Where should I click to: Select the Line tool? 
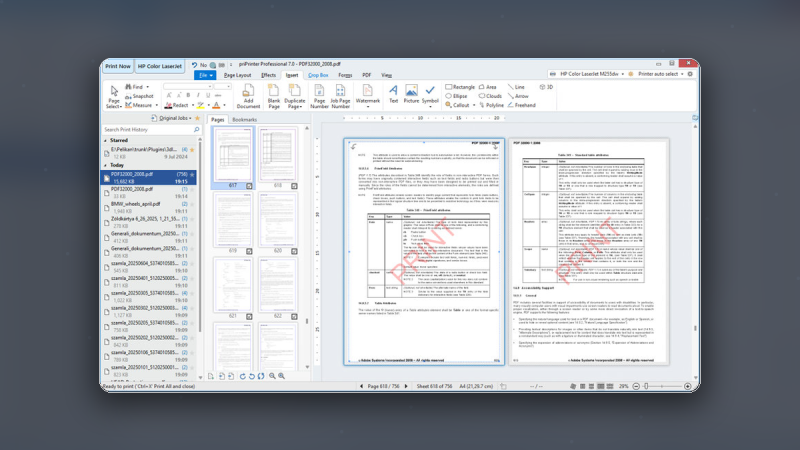pos(516,87)
